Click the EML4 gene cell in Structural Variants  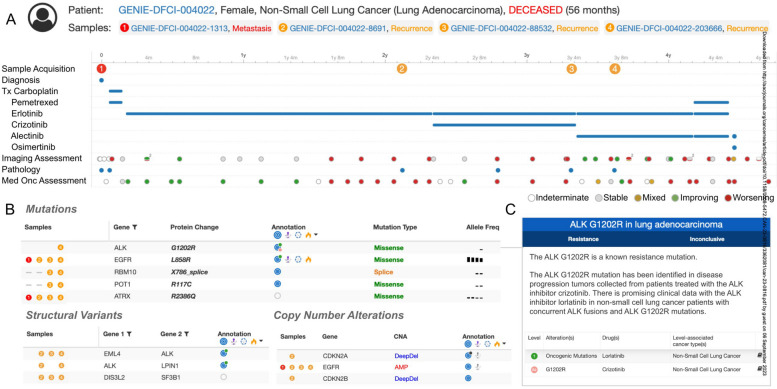click(111, 354)
